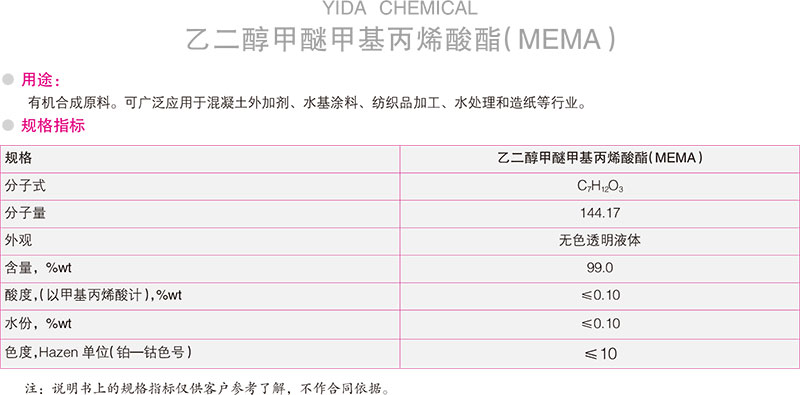Select the 规格指标 section heading
800x395 pixels.
pyautogui.click(x=53, y=125)
